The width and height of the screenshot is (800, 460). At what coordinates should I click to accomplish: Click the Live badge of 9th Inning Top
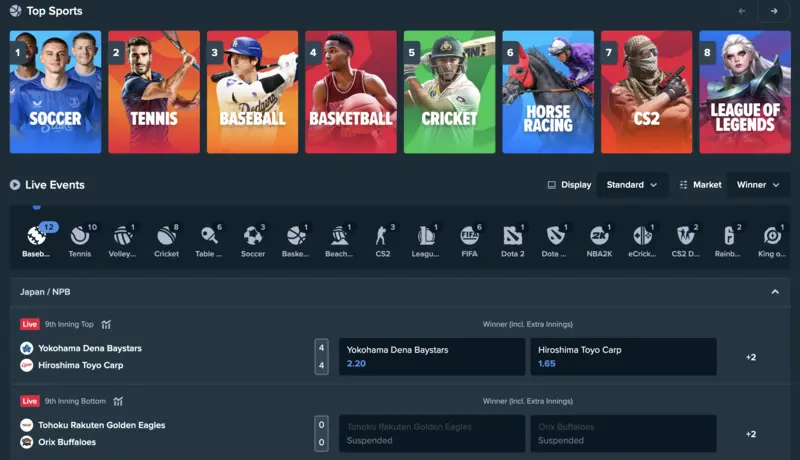coord(30,324)
